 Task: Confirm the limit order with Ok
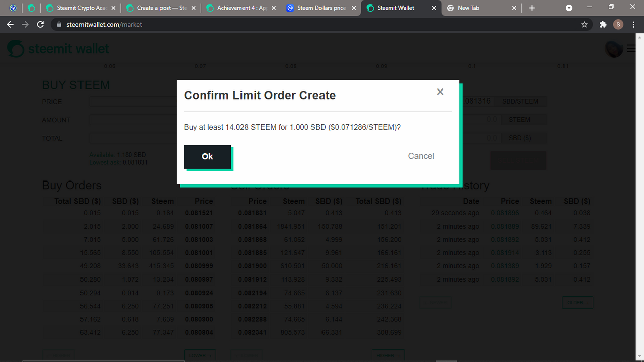coord(207,157)
